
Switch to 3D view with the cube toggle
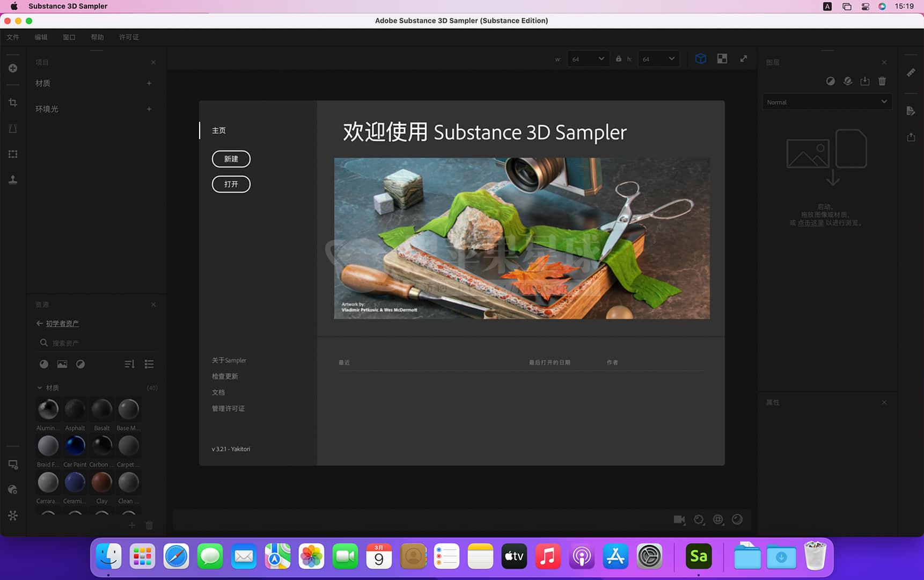pos(701,59)
